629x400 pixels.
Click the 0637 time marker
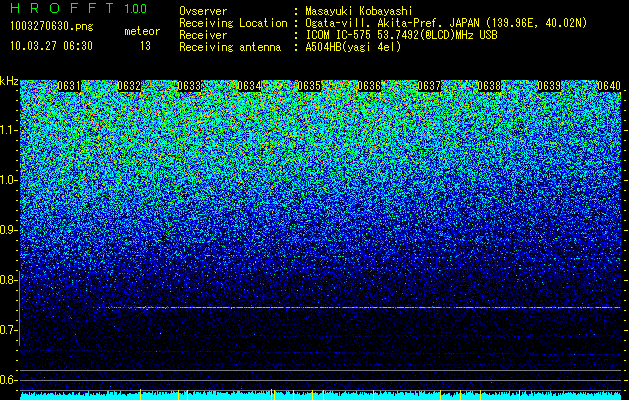429,86
